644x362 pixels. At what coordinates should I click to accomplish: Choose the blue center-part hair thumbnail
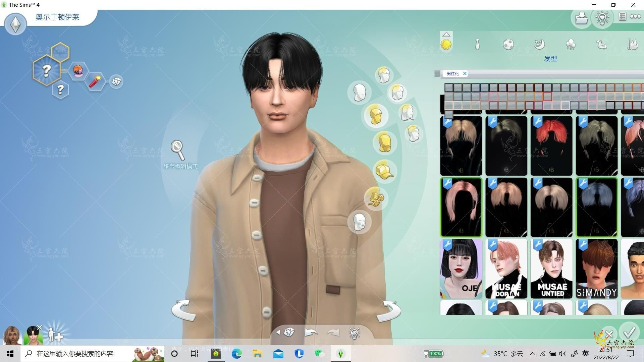click(597, 207)
